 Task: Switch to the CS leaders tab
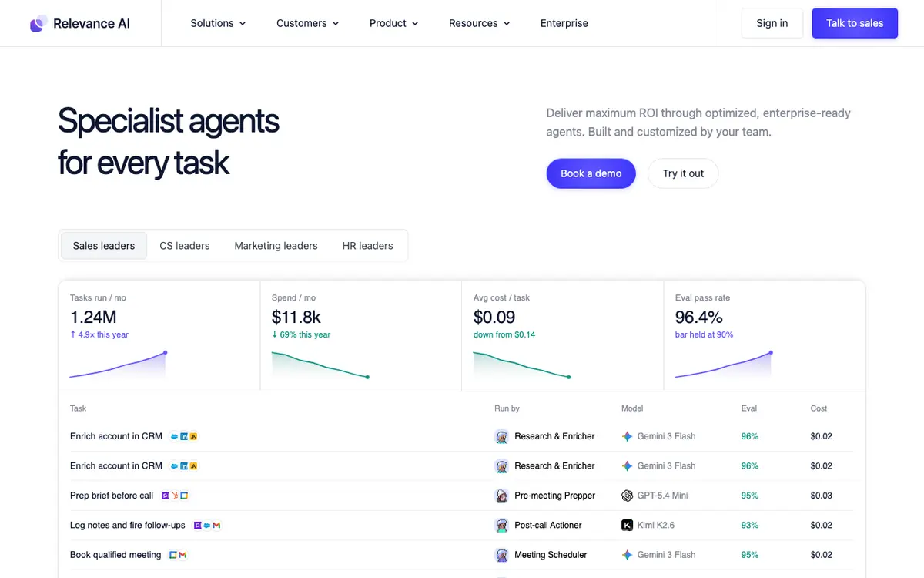185,246
